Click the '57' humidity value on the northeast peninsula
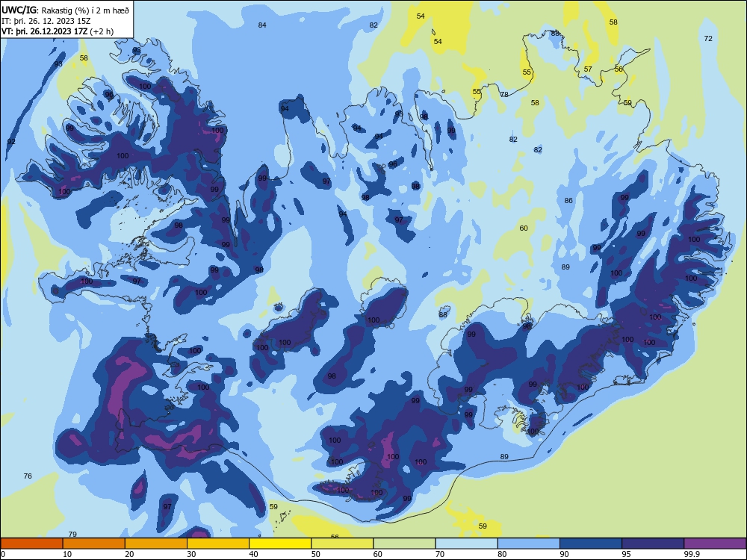 [588, 69]
